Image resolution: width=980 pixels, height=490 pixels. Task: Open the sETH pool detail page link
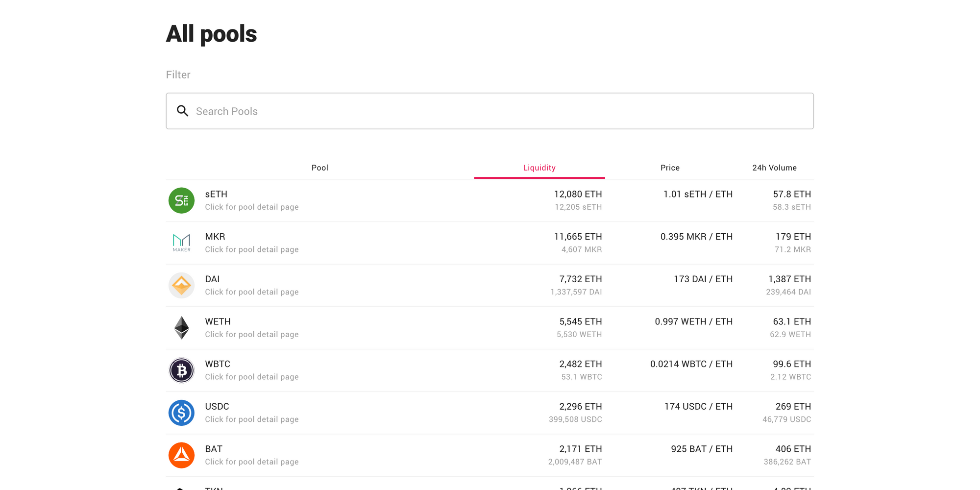(251, 207)
